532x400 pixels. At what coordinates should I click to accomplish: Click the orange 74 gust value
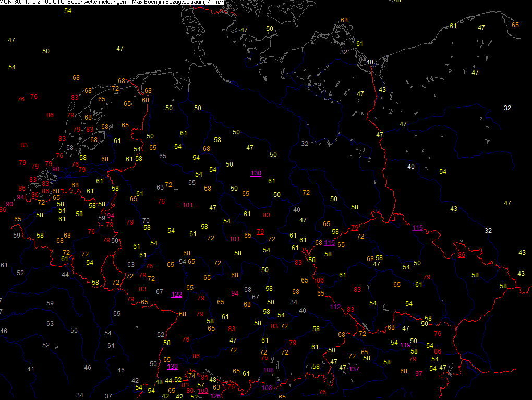[x=192, y=376]
